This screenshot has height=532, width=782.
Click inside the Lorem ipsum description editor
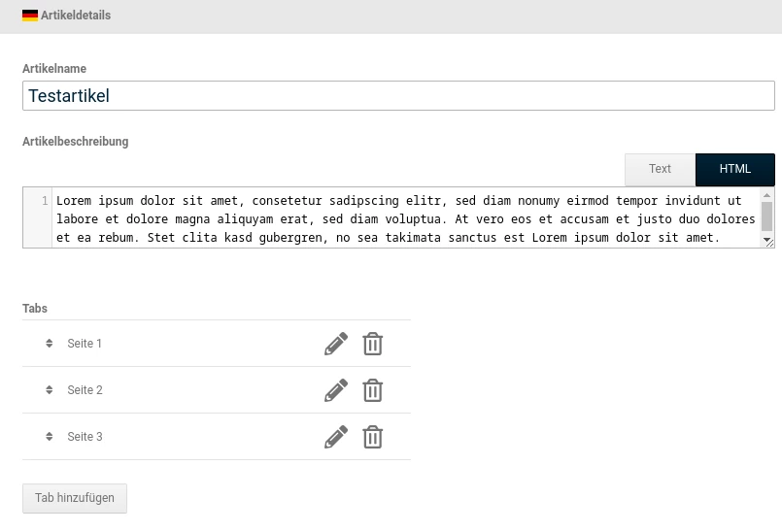(405, 218)
